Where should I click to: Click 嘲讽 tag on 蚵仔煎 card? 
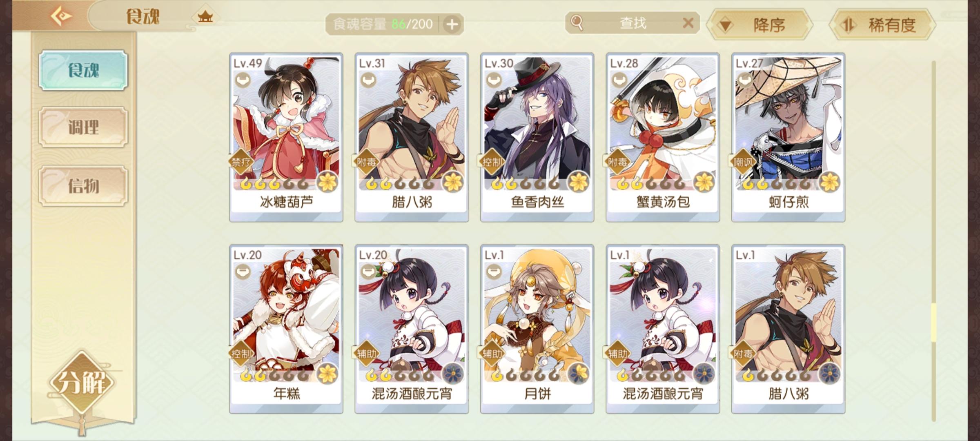743,162
